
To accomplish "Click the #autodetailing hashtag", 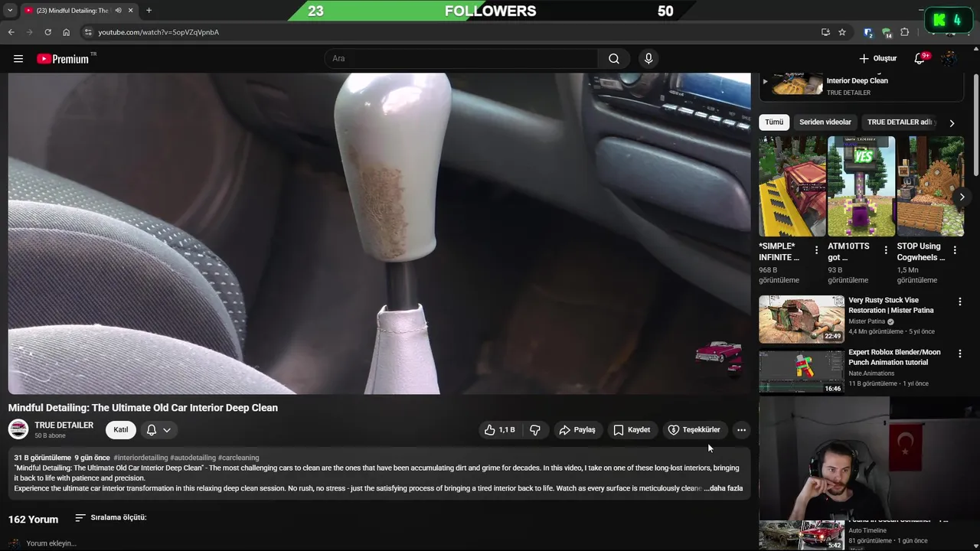I will [193, 458].
